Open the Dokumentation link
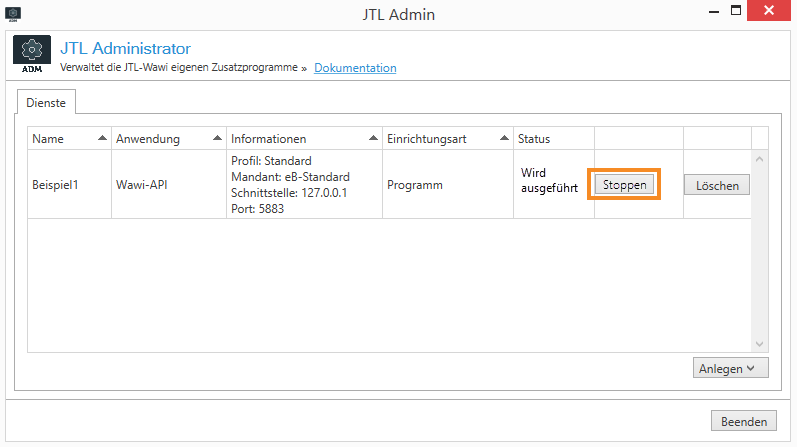Image resolution: width=797 pixels, height=447 pixels. (x=355, y=68)
